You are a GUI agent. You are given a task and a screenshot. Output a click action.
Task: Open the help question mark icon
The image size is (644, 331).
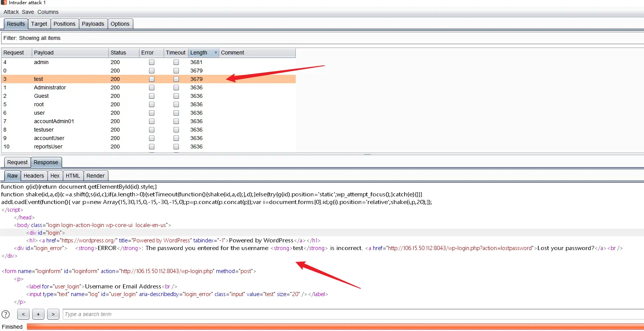(6, 314)
